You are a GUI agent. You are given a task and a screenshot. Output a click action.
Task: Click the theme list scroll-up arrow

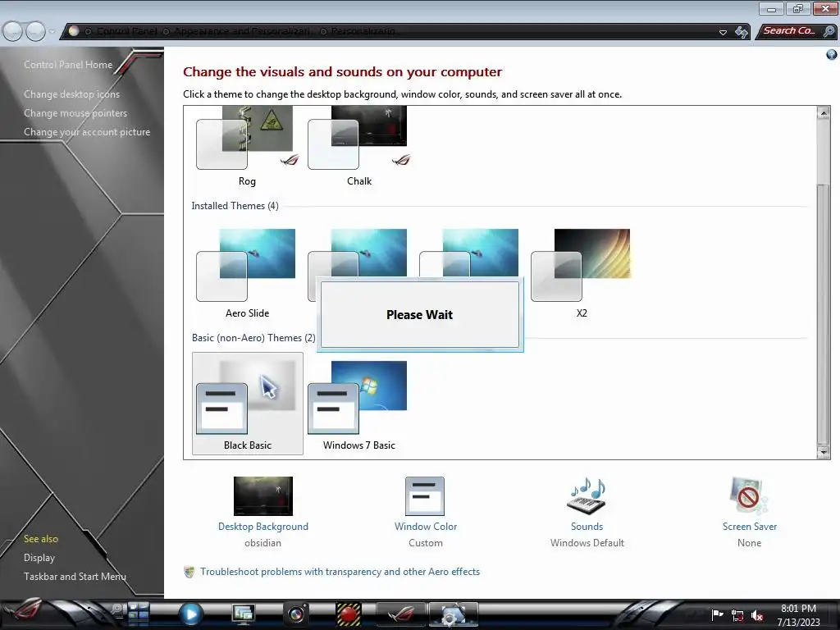pos(824,112)
